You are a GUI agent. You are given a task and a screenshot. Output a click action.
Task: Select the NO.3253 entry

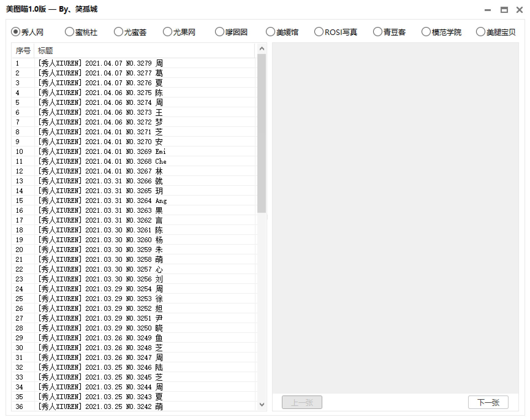coord(134,299)
